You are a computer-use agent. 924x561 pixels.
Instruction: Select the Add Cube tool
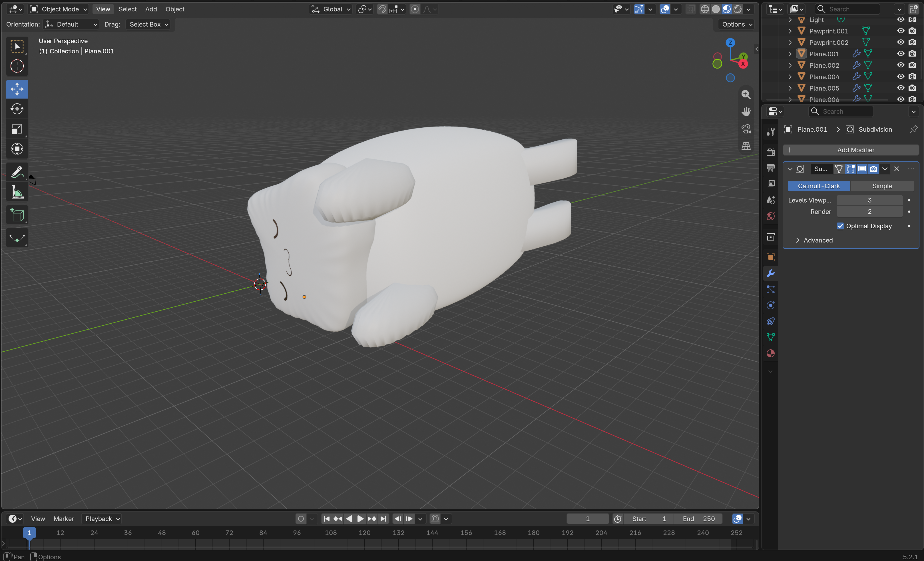(x=17, y=215)
